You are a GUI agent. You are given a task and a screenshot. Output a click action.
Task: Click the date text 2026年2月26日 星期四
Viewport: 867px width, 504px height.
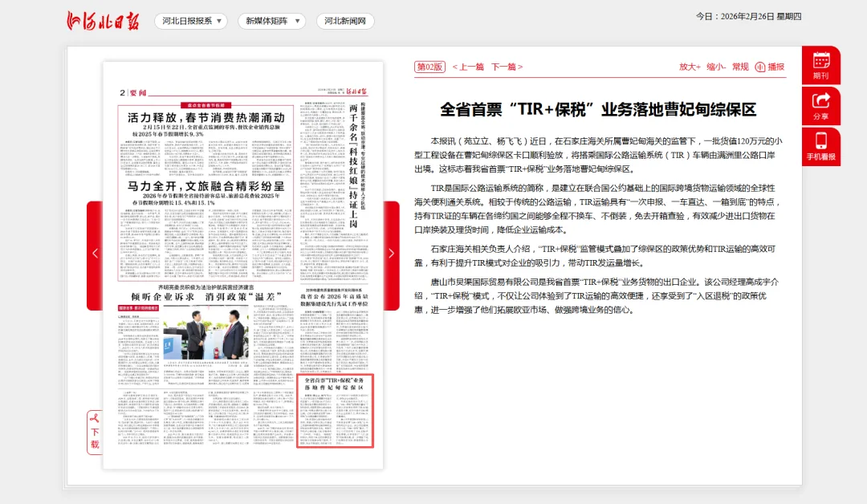(x=761, y=17)
